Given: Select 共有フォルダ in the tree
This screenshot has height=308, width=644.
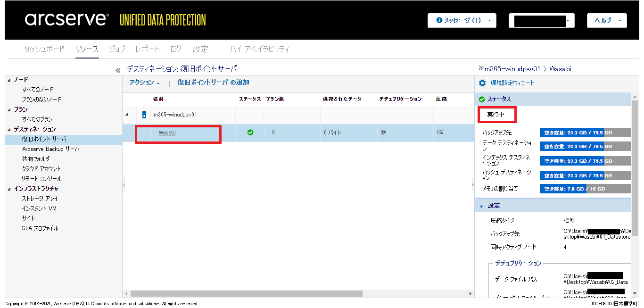Looking at the screenshot, I should pos(36,159).
